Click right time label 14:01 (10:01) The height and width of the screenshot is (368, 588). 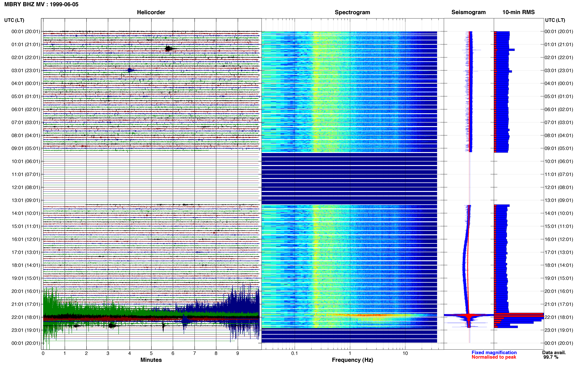tap(559, 213)
